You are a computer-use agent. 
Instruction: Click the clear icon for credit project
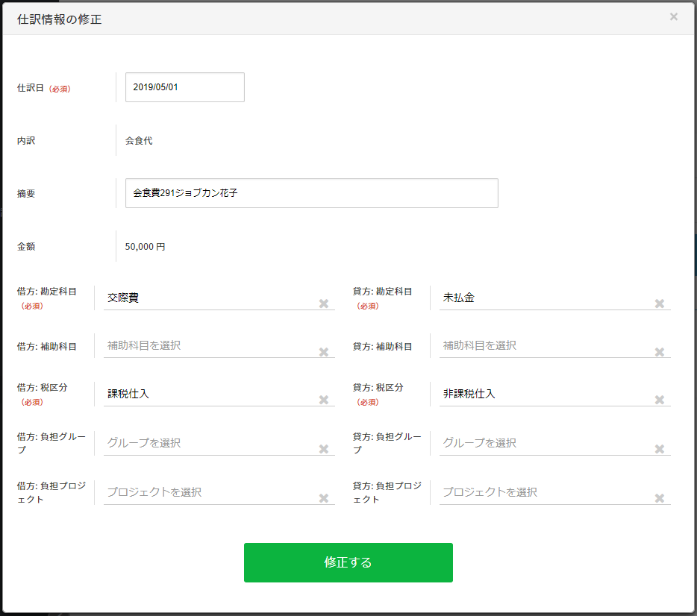coord(660,498)
